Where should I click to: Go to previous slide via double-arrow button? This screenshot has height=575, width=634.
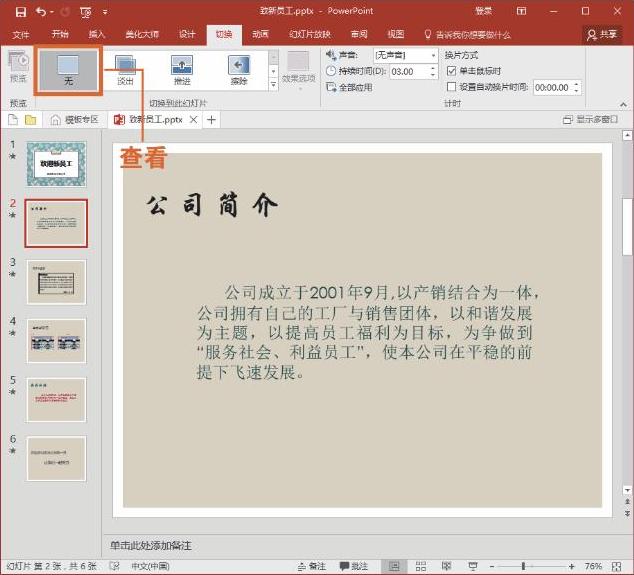point(627,501)
